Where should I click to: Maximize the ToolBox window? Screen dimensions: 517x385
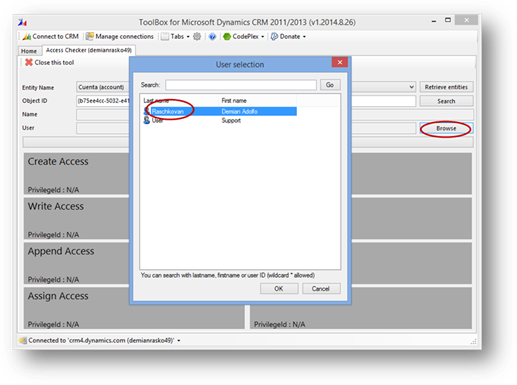click(x=448, y=20)
